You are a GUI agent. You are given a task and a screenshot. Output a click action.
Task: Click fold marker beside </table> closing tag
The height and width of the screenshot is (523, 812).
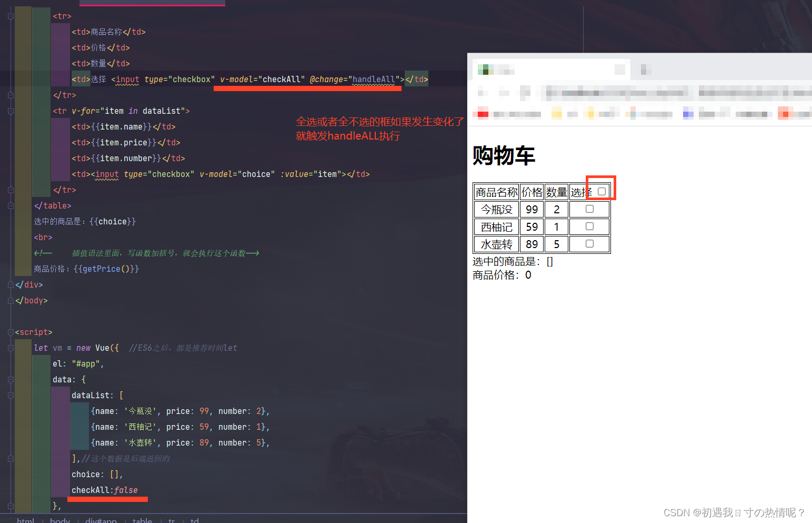click(x=11, y=206)
